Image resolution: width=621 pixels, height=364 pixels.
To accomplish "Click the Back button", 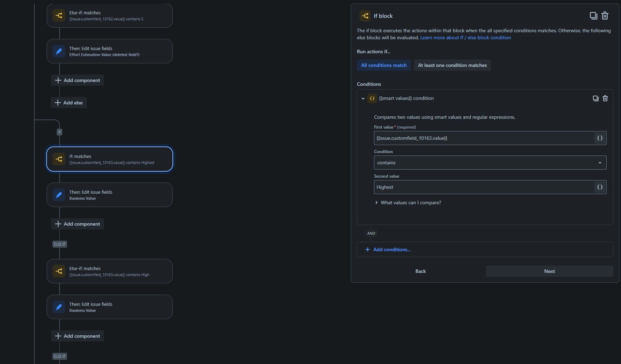I will coord(421,271).
